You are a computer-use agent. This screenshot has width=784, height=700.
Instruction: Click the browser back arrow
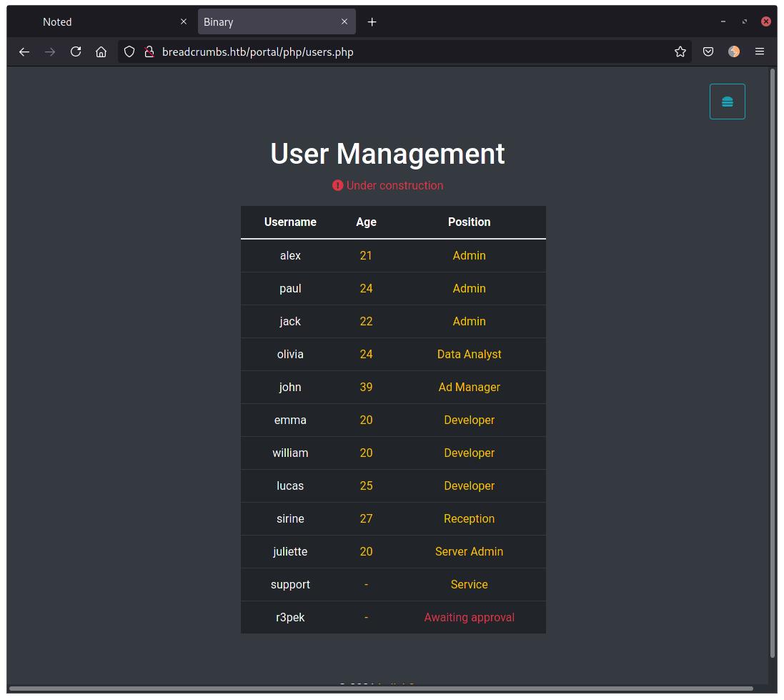(x=24, y=51)
